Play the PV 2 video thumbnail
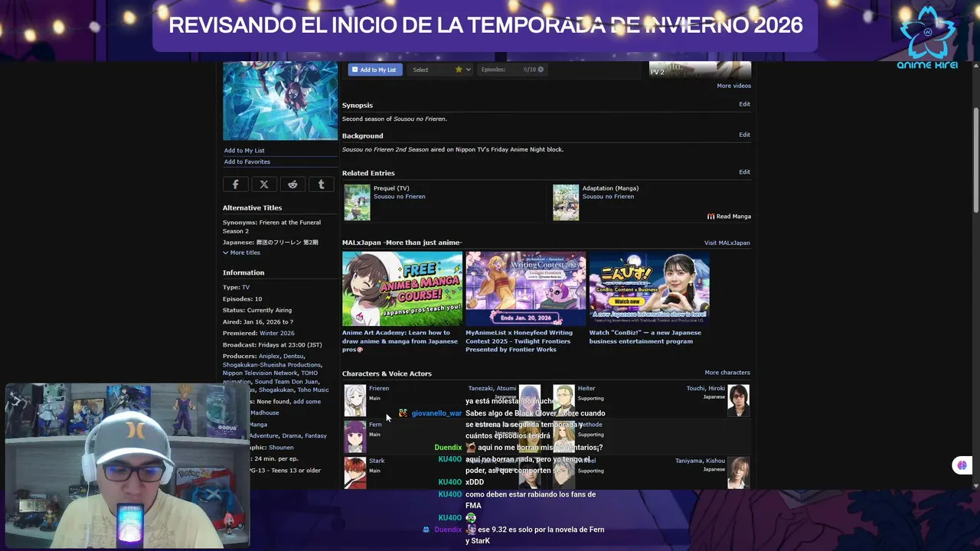The width and height of the screenshot is (980, 551). [x=700, y=70]
